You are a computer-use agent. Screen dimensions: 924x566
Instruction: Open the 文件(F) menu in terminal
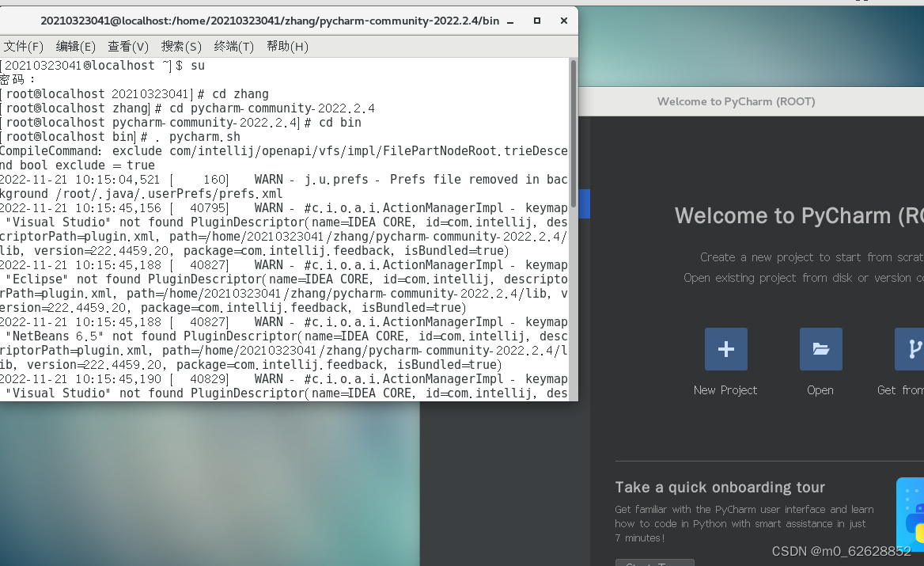[x=23, y=47]
